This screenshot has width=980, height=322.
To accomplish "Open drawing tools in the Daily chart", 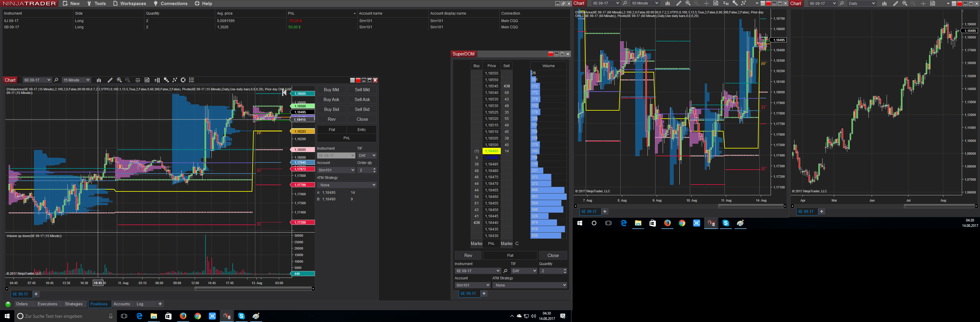I will pyautogui.click(x=896, y=3).
